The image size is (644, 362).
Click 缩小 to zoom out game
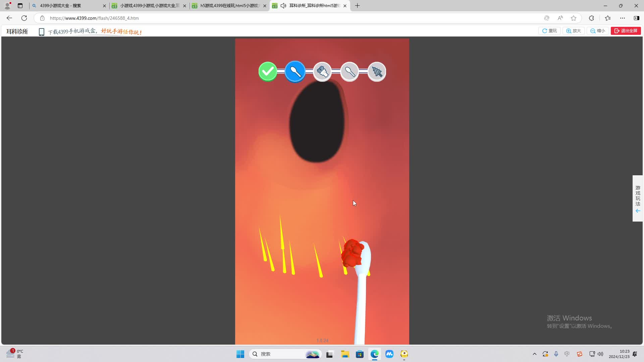(598, 31)
